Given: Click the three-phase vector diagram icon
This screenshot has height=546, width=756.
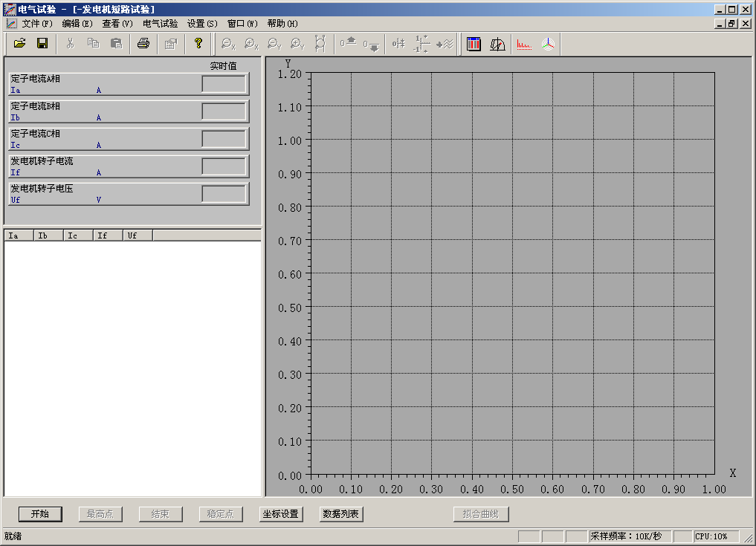Looking at the screenshot, I should [x=548, y=44].
